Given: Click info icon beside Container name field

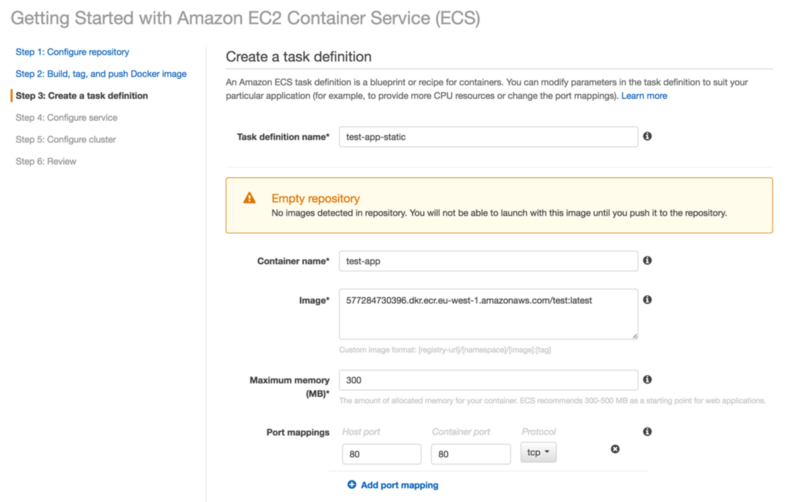Looking at the screenshot, I should point(648,260).
